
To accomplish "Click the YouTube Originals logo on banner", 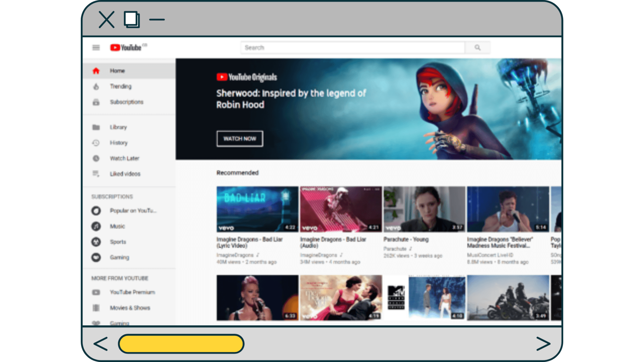I will 247,77.
